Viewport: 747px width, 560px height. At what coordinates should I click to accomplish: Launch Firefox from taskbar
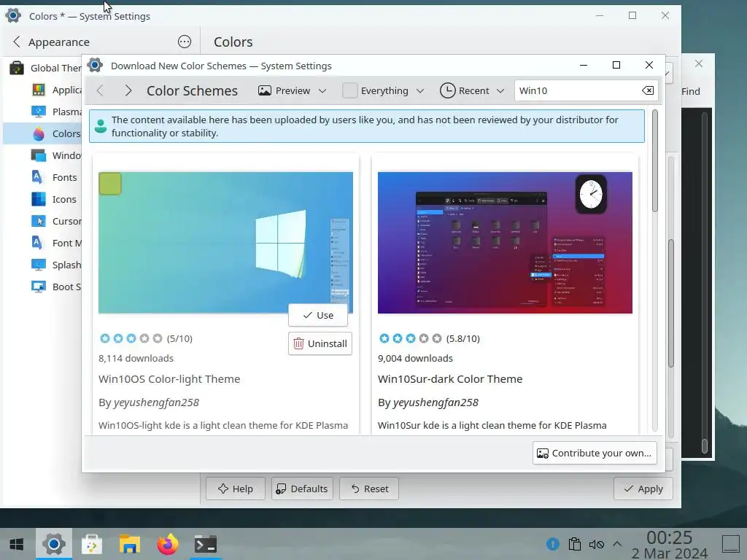point(168,544)
